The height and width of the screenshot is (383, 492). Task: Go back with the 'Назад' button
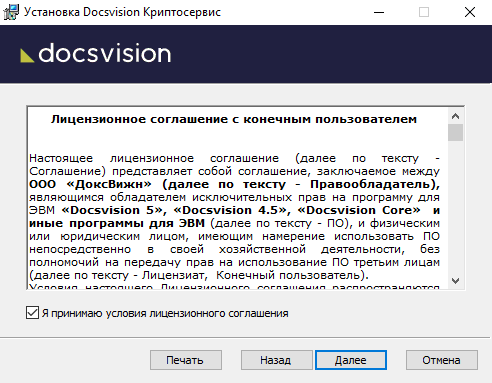point(276,360)
